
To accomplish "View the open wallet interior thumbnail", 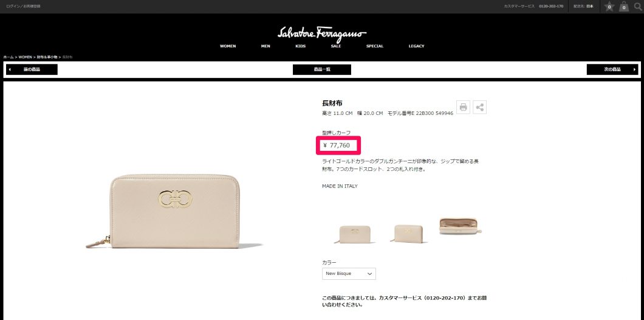I will tap(461, 226).
